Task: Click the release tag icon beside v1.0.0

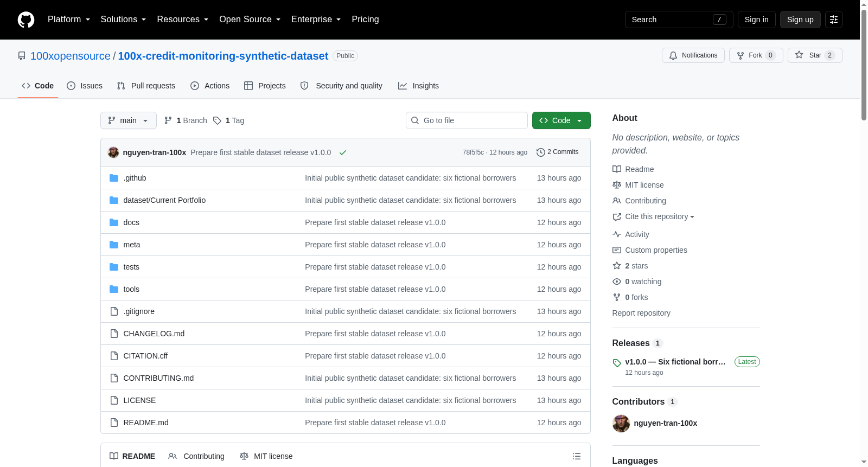Action: (617, 363)
